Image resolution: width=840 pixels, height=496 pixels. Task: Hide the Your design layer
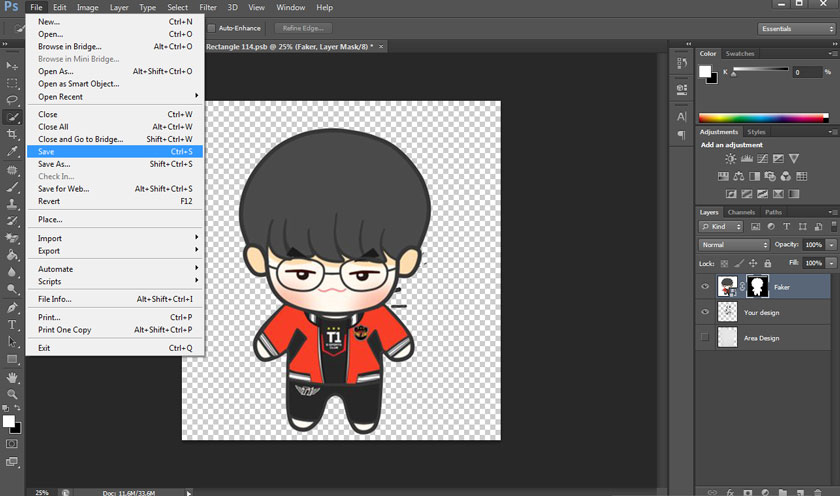(x=705, y=312)
